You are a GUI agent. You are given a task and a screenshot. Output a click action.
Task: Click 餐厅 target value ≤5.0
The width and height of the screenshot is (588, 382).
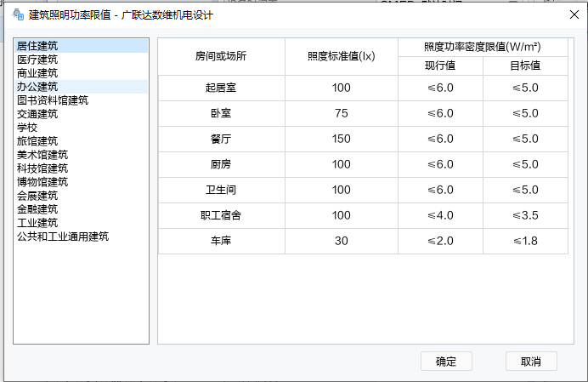[x=525, y=139]
